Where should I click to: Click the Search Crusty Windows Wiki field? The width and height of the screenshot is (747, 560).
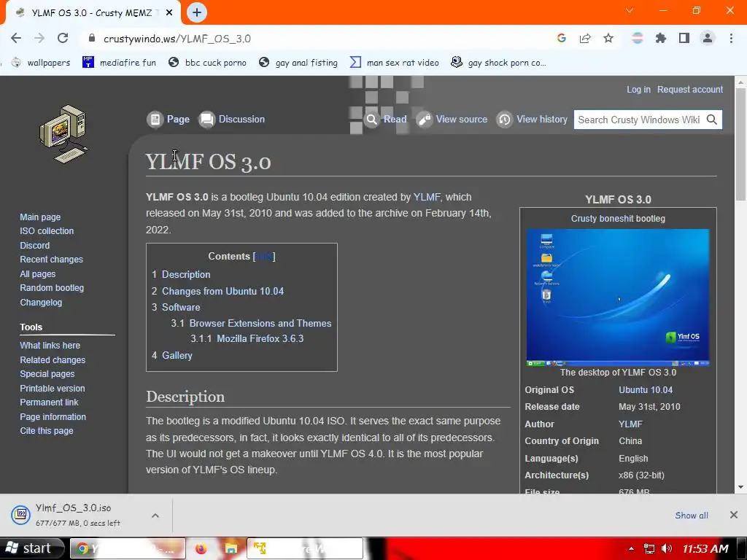639,120
